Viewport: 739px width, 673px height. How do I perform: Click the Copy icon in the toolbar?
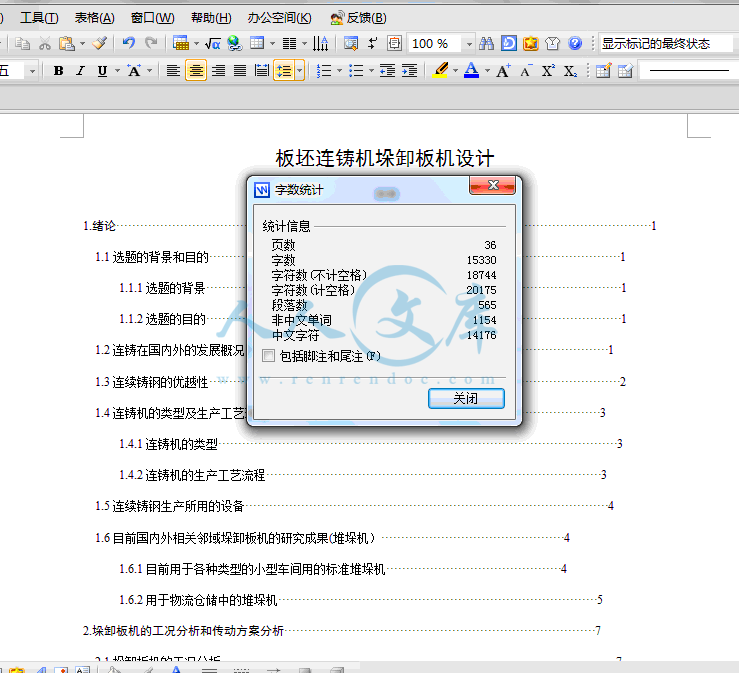pos(22,44)
